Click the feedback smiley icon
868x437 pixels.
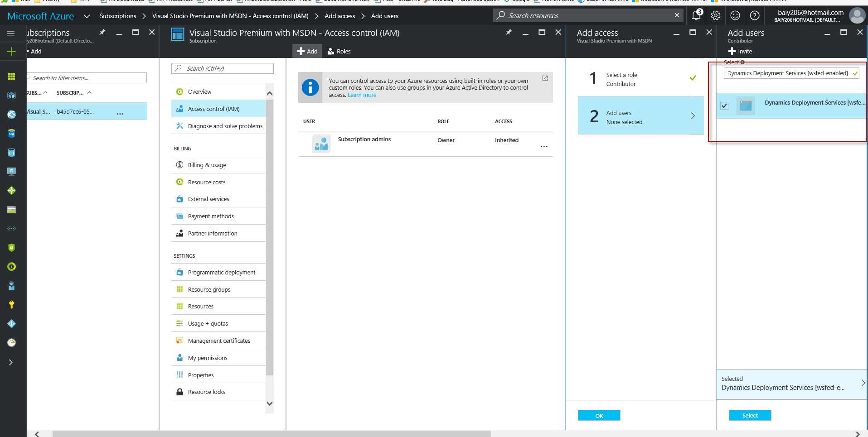click(x=735, y=16)
